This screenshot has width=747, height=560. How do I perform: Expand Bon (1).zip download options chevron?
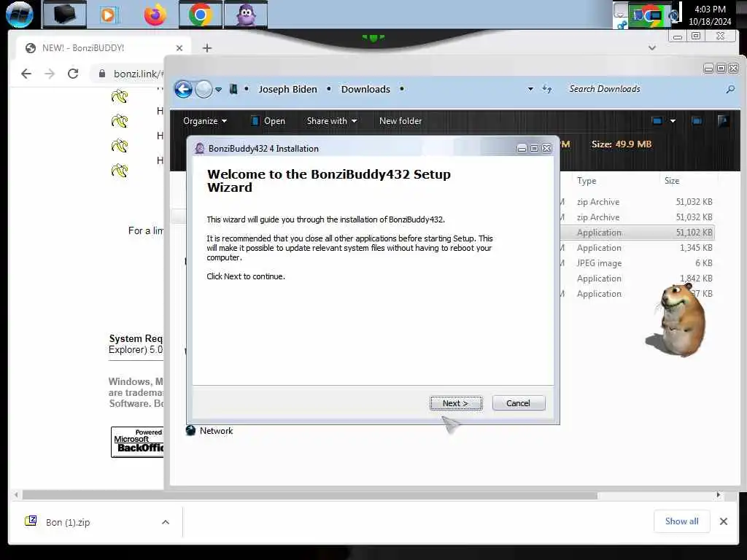click(166, 522)
